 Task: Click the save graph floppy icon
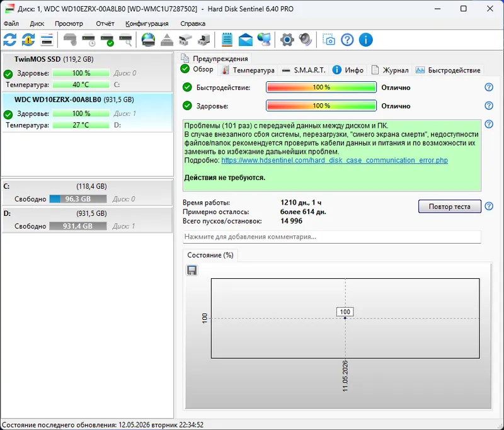[x=192, y=270]
